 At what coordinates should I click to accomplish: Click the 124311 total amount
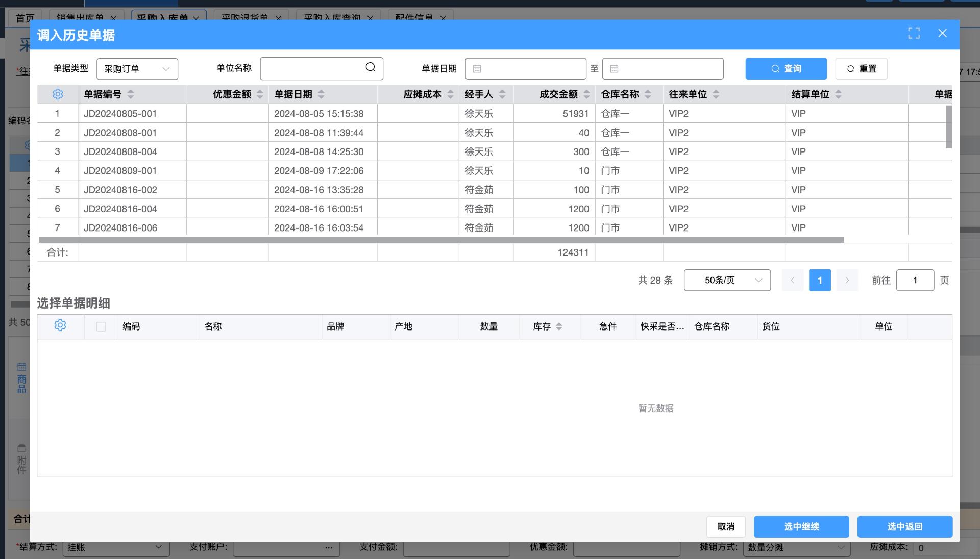click(573, 252)
